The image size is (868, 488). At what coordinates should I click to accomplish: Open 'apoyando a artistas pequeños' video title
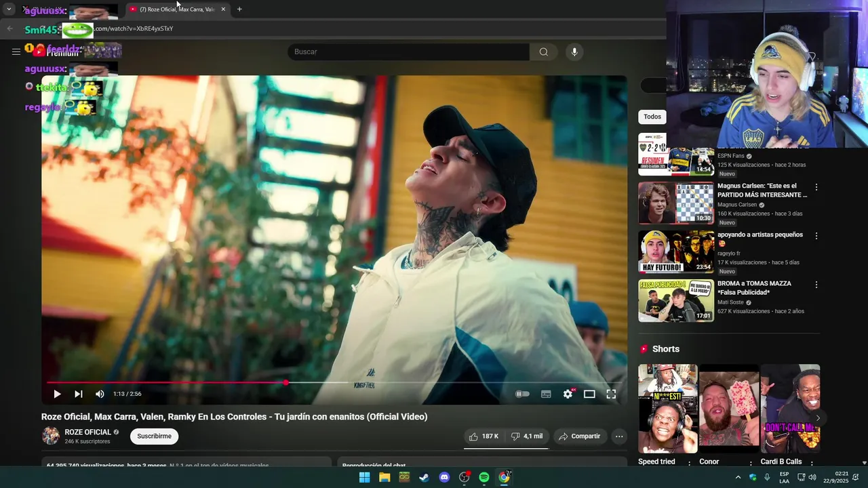point(759,239)
